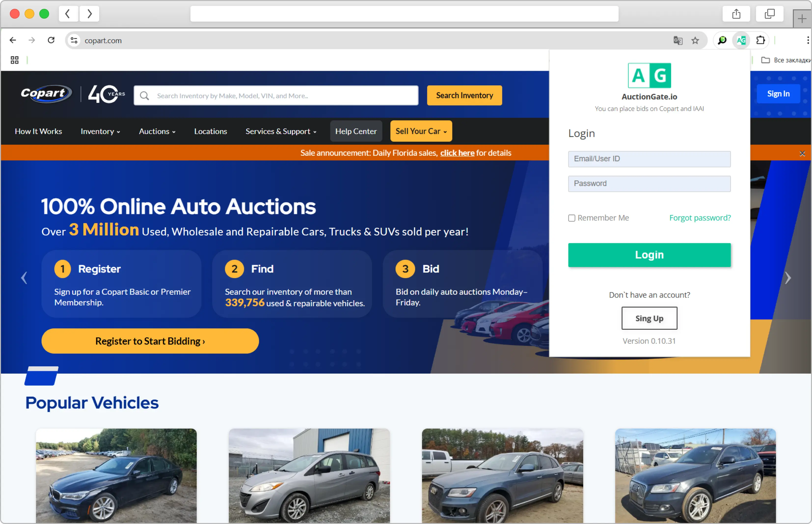Click the green Login button
Viewport: 812px width, 524px height.
pos(649,255)
